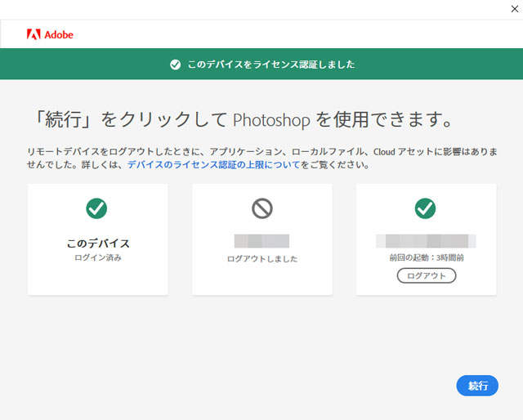Click the white checkmark in the green banner
Image resolution: width=523 pixels, height=420 pixels.
[175, 65]
